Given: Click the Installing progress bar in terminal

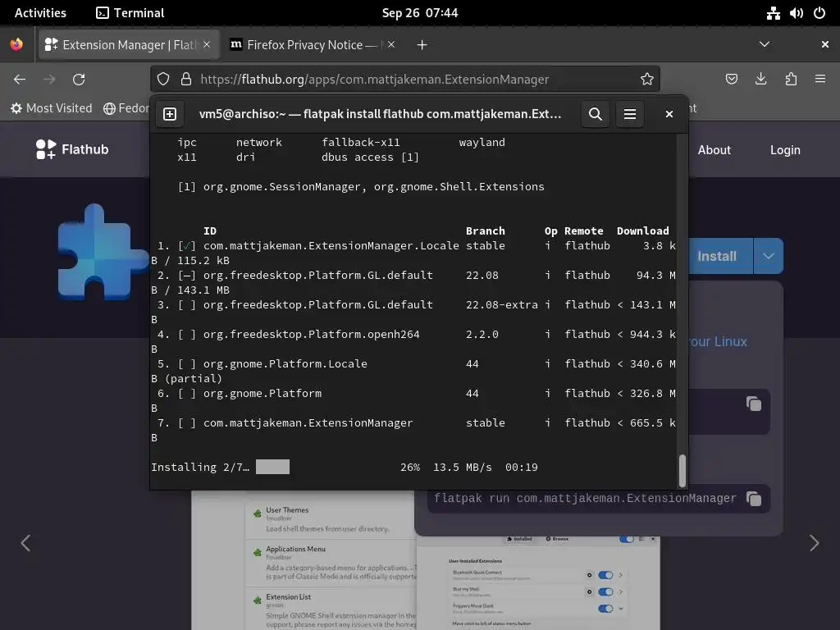Looking at the screenshot, I should coord(272,467).
